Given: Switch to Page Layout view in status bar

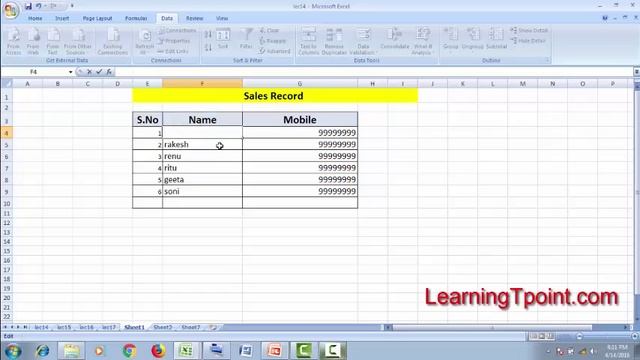Looking at the screenshot, I should [x=542, y=336].
